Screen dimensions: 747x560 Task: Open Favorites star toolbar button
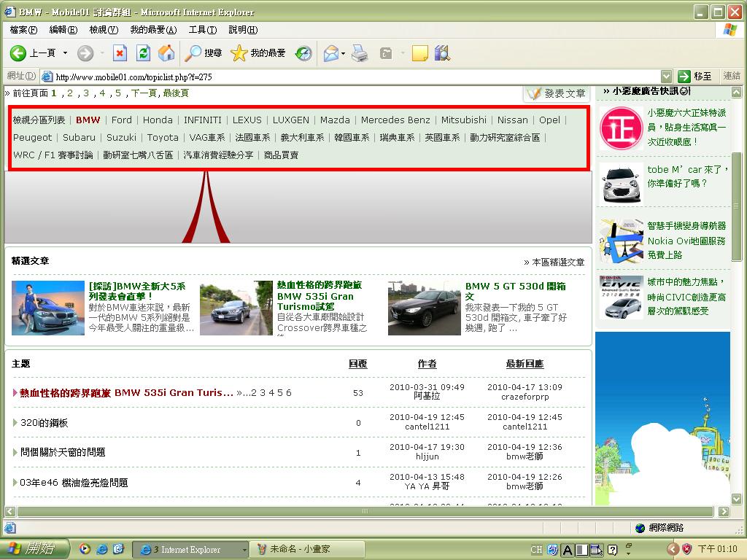click(x=258, y=52)
